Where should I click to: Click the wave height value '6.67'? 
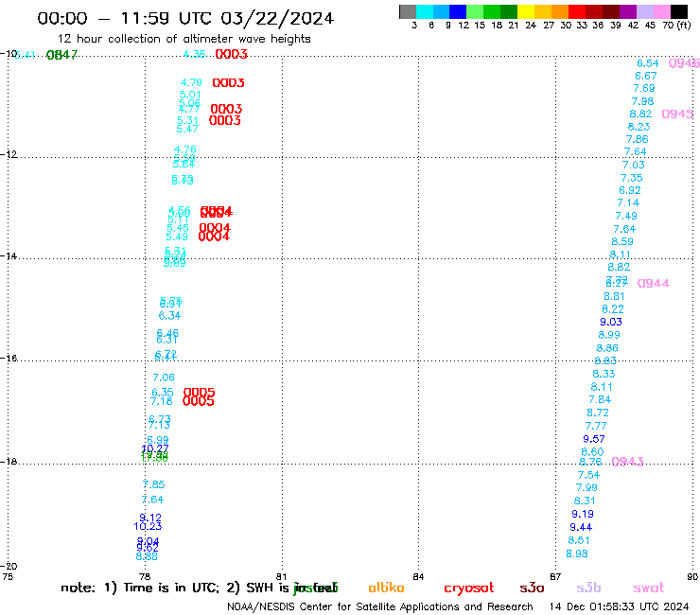tap(645, 76)
